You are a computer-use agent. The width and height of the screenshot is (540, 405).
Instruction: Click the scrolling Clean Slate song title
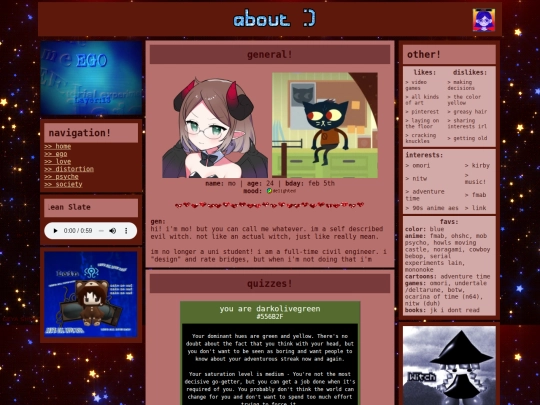tap(69, 207)
